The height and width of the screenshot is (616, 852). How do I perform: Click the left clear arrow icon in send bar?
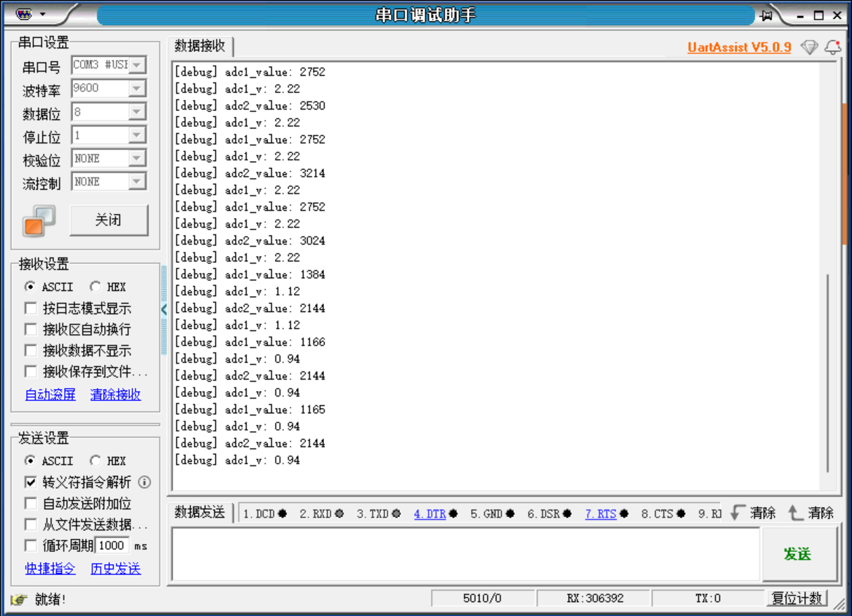click(737, 513)
